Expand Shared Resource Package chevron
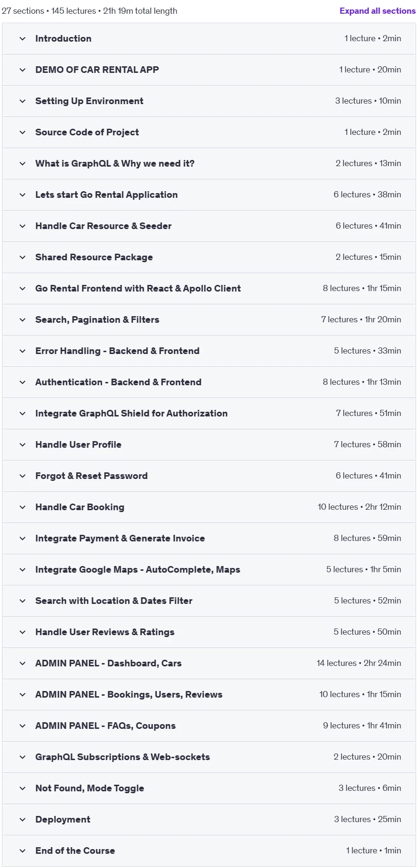The width and height of the screenshot is (417, 868). coord(22,257)
